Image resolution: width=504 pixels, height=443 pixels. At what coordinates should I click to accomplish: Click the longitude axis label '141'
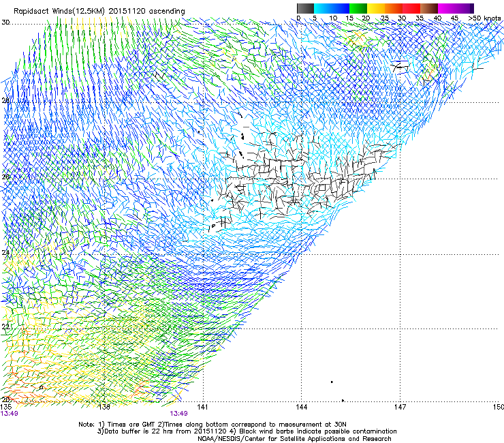(202, 408)
